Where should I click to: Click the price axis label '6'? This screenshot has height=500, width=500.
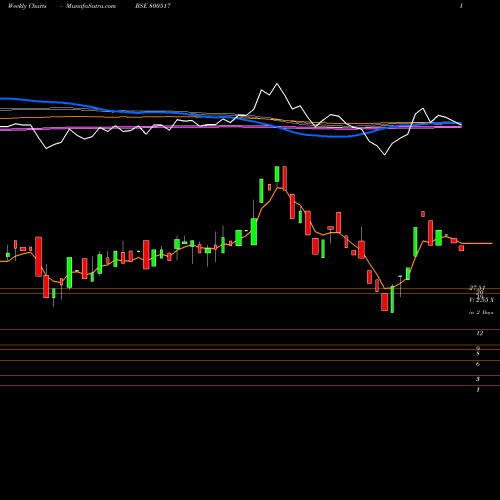pyautogui.click(x=478, y=364)
